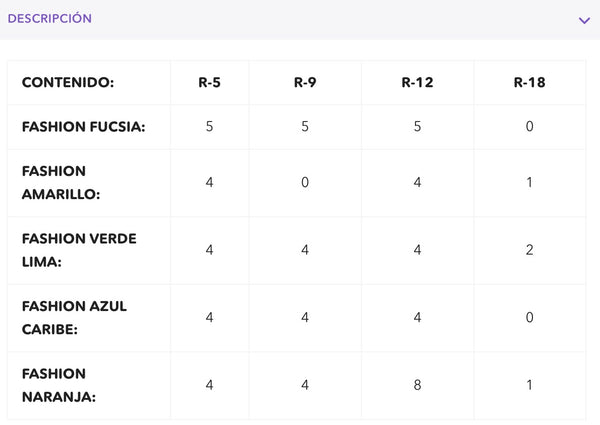Click Fashion Fucsia R-5 value 5
600x425 pixels.
(209, 126)
